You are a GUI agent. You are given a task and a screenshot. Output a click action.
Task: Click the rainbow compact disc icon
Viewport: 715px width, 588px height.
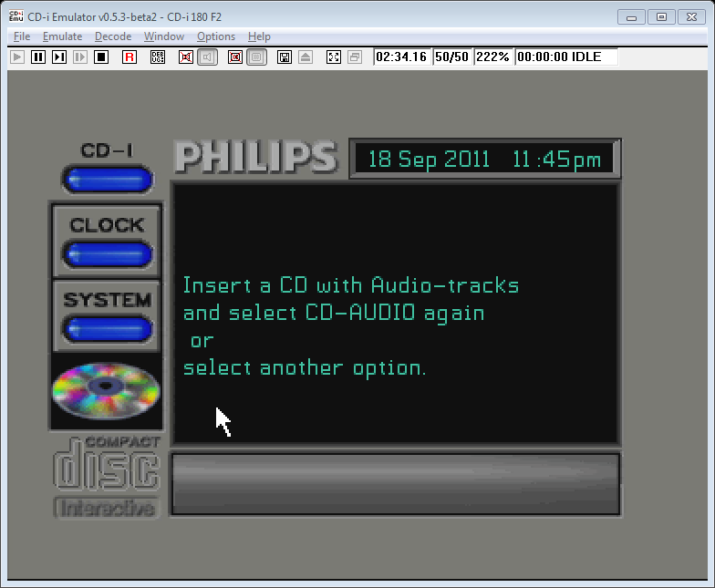[106, 390]
